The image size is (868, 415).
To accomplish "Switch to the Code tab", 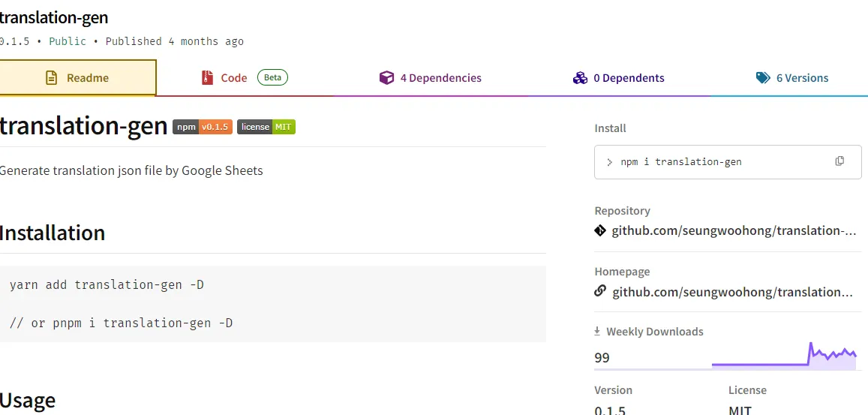I will [x=244, y=77].
